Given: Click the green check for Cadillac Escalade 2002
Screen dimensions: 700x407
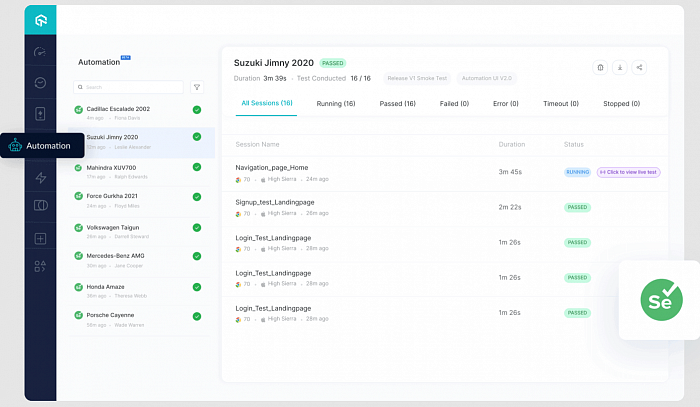Looking at the screenshot, I should click(x=197, y=110).
